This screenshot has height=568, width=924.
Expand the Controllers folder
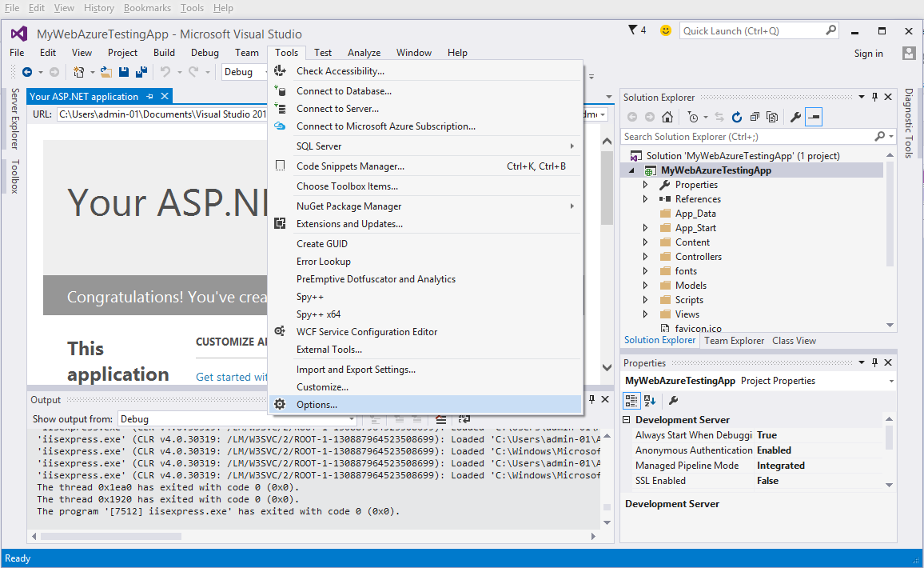pos(645,257)
